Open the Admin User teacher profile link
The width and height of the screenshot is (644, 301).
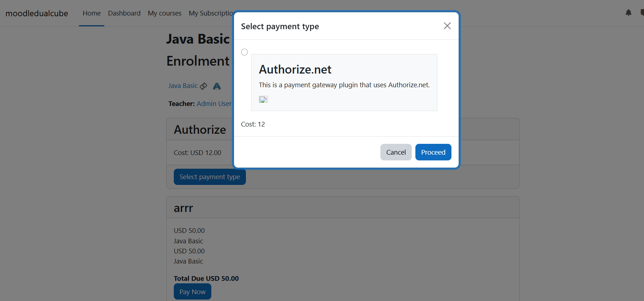[214, 104]
